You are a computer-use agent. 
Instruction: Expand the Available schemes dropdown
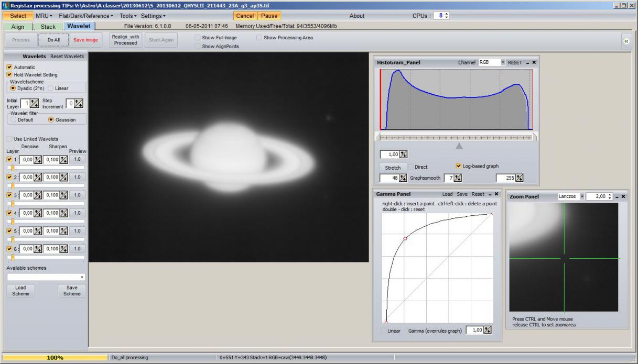(46, 277)
